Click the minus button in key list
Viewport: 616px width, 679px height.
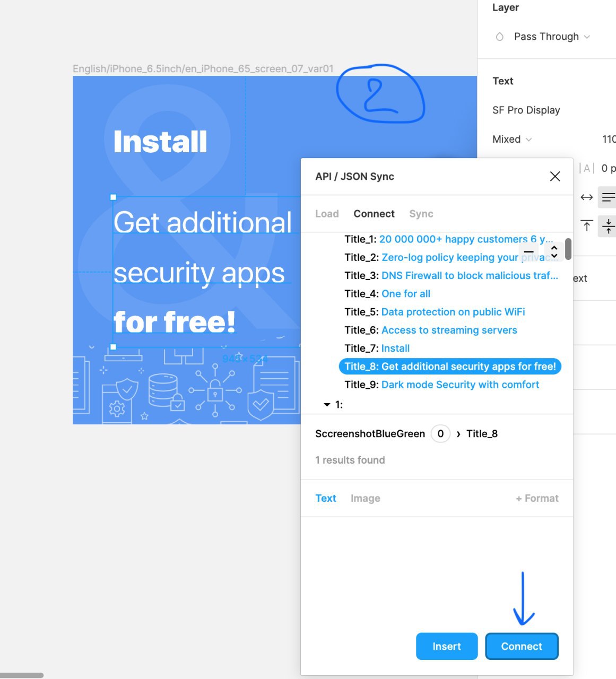click(528, 251)
